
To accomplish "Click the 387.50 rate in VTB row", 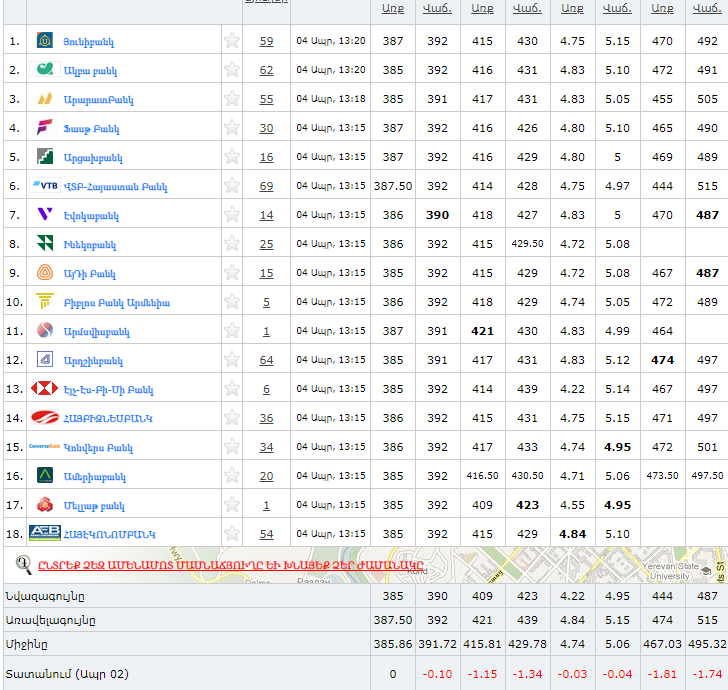I will (393, 186).
